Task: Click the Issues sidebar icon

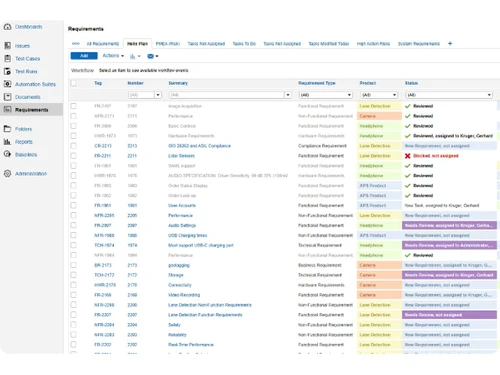Action: [x=7, y=46]
